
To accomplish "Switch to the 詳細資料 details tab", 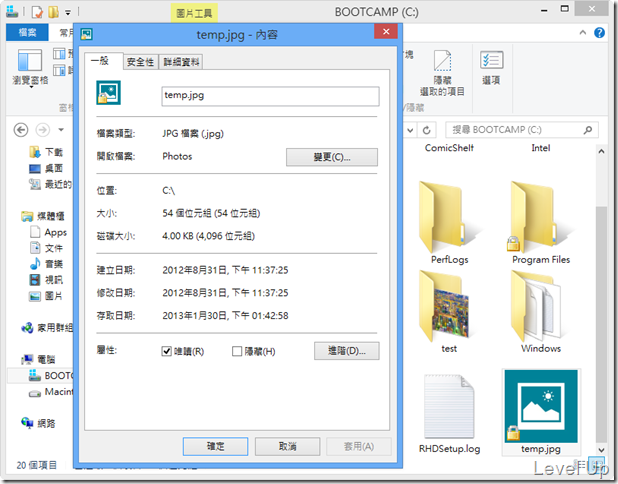I will 181,62.
